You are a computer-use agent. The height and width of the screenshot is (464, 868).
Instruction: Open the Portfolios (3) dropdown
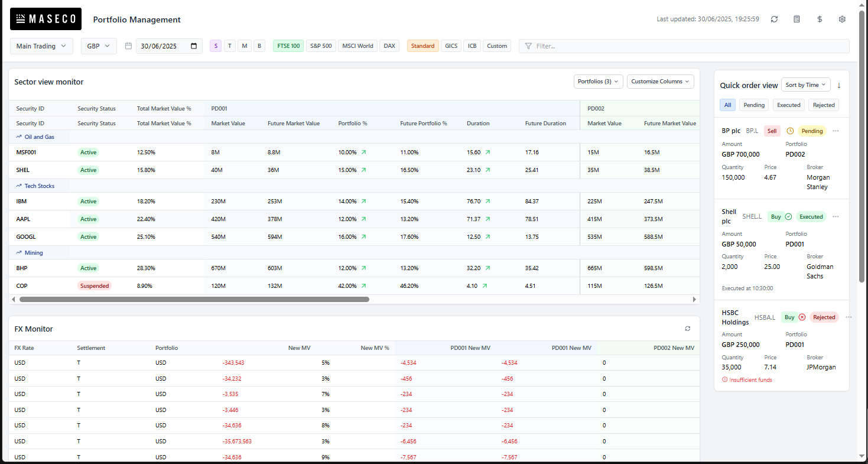click(x=598, y=82)
